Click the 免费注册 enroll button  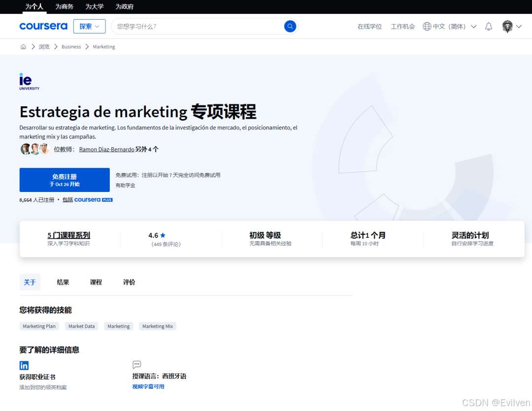click(65, 180)
